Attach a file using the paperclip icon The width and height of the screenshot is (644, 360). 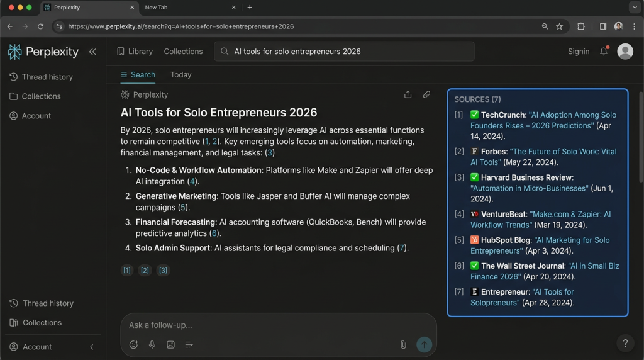[403, 344]
